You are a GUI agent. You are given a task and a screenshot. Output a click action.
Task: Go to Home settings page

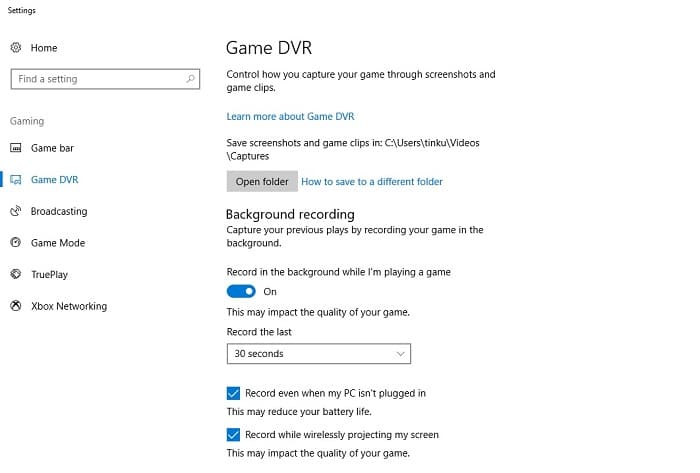44,48
